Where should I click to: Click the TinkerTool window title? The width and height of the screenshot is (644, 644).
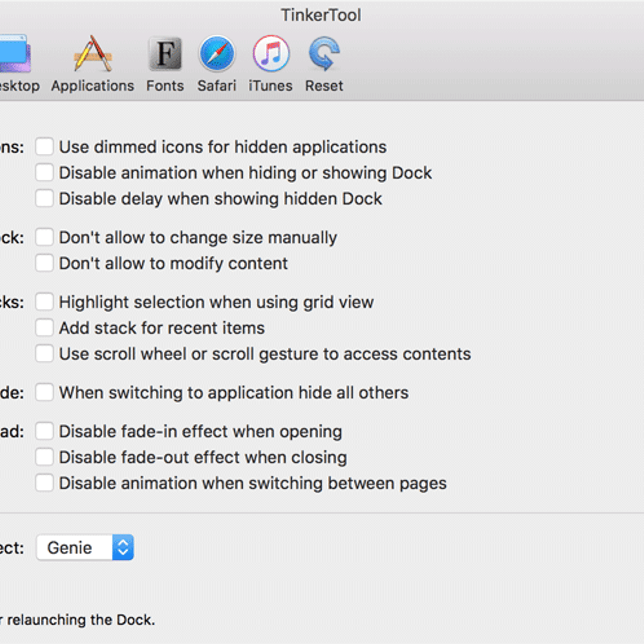[x=321, y=15]
